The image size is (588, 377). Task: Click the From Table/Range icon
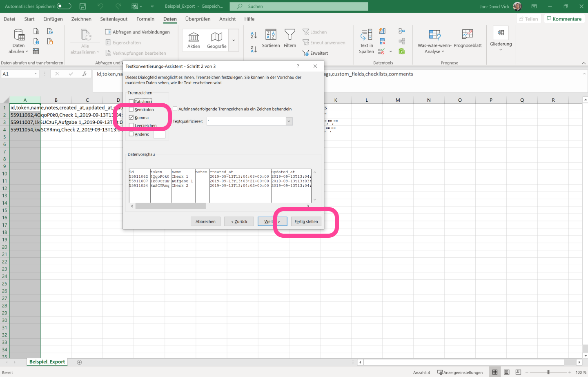tap(36, 51)
